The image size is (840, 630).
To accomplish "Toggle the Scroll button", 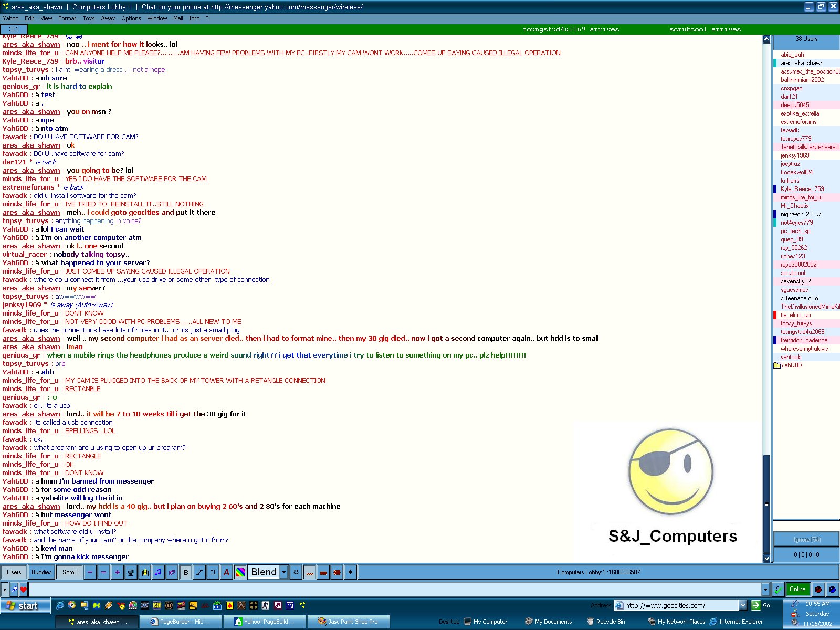I will [x=69, y=572].
